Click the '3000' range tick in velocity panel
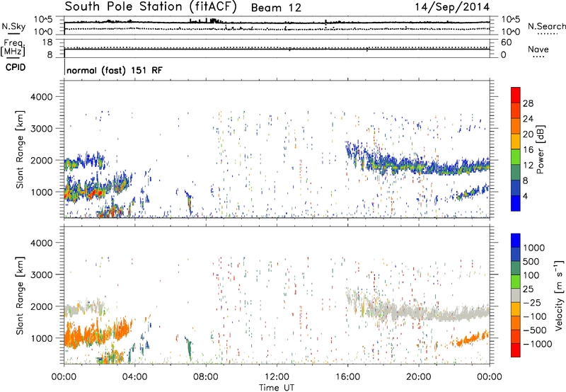The height and width of the screenshot is (392, 566). [x=41, y=275]
